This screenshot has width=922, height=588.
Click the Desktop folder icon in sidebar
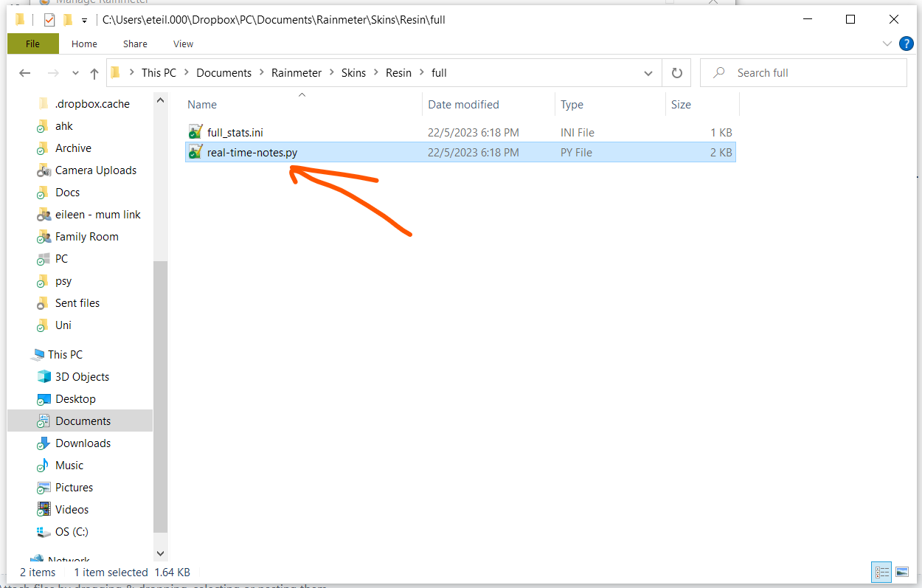pos(44,398)
